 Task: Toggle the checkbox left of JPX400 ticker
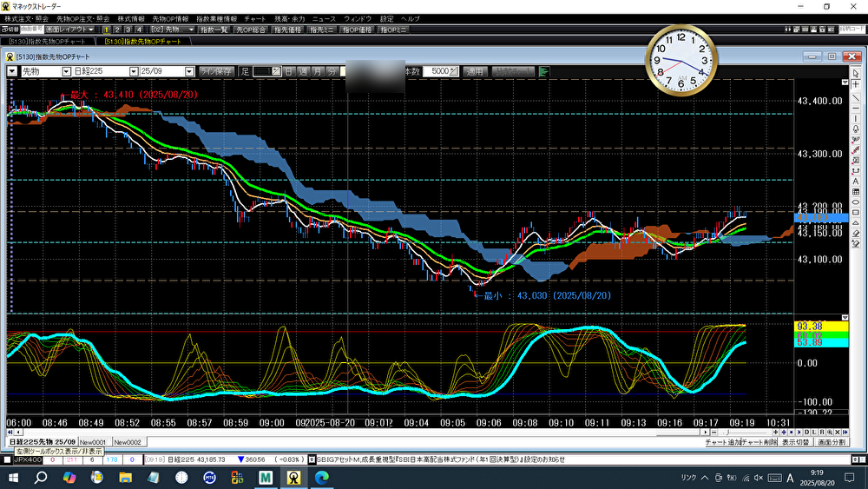click(7, 459)
